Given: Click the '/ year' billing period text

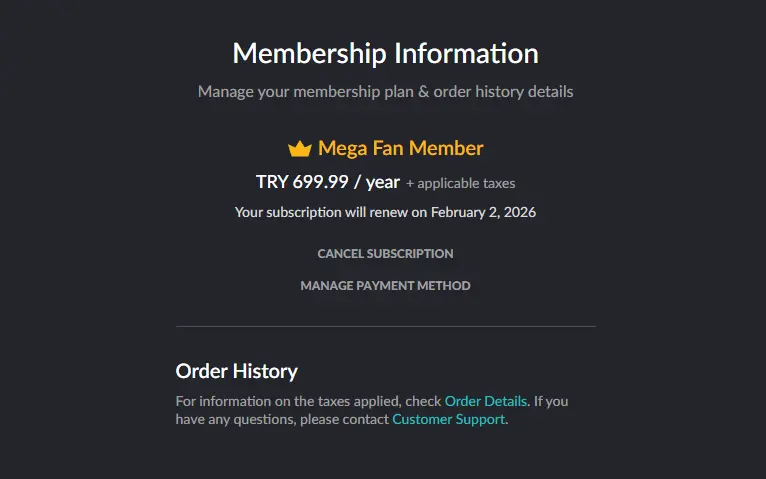Looking at the screenshot, I should pos(377,182).
